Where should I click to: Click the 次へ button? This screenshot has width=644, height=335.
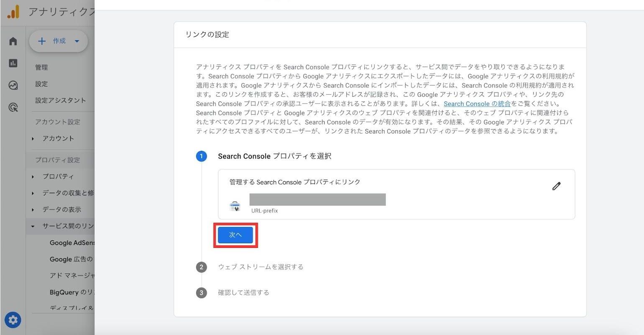(x=235, y=235)
